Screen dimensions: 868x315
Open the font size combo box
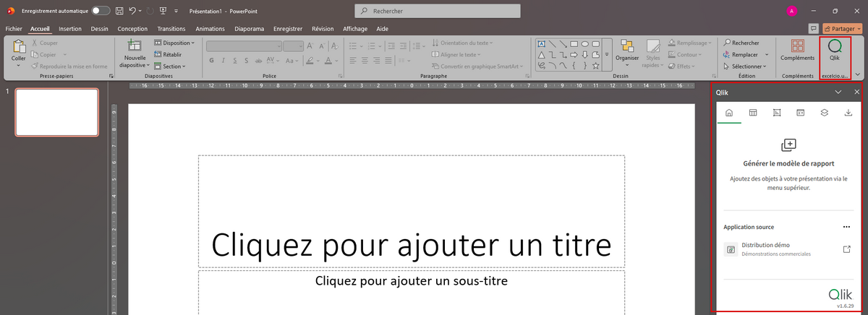294,46
